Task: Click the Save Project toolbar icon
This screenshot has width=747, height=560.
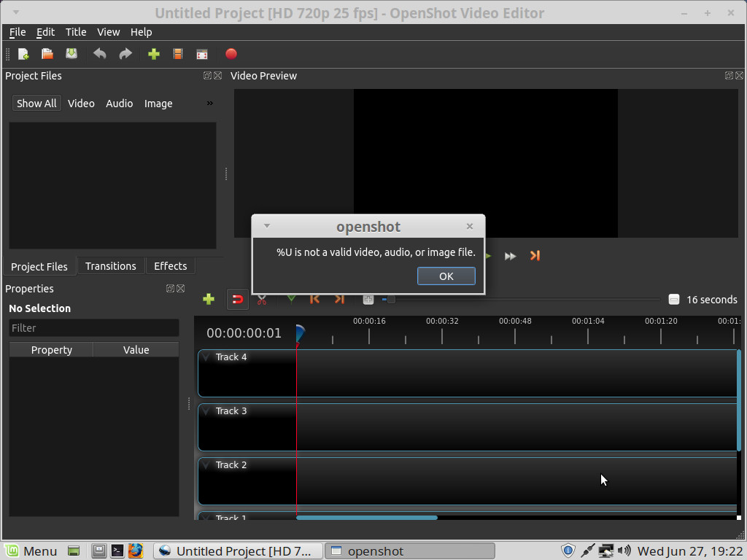Action: pos(71,54)
